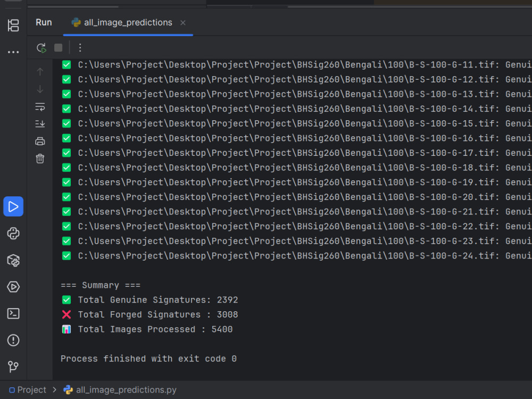This screenshot has height=399, width=532.
Task: Open the Run toolbar more options menu
Action: [x=80, y=48]
